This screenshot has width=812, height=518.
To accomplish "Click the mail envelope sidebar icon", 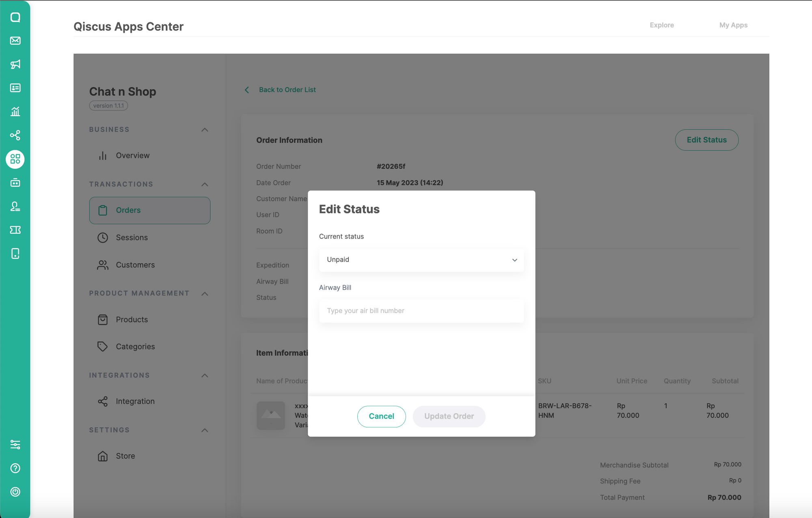I will click(x=15, y=41).
